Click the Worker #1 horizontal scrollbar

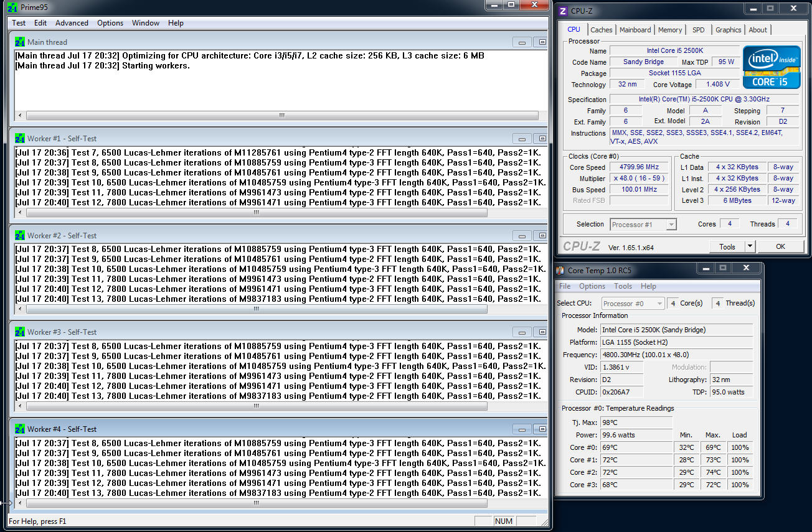coord(256,212)
